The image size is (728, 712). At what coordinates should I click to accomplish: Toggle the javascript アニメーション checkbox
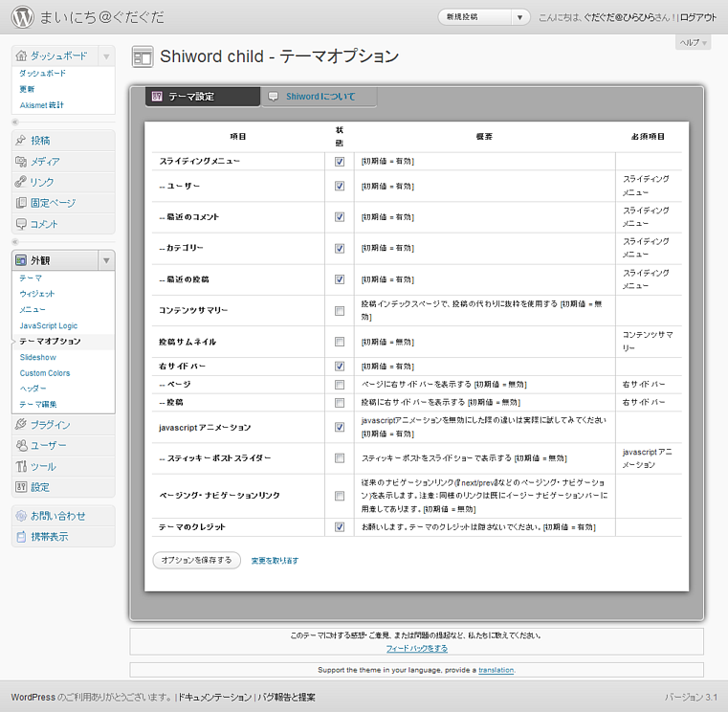coord(340,427)
